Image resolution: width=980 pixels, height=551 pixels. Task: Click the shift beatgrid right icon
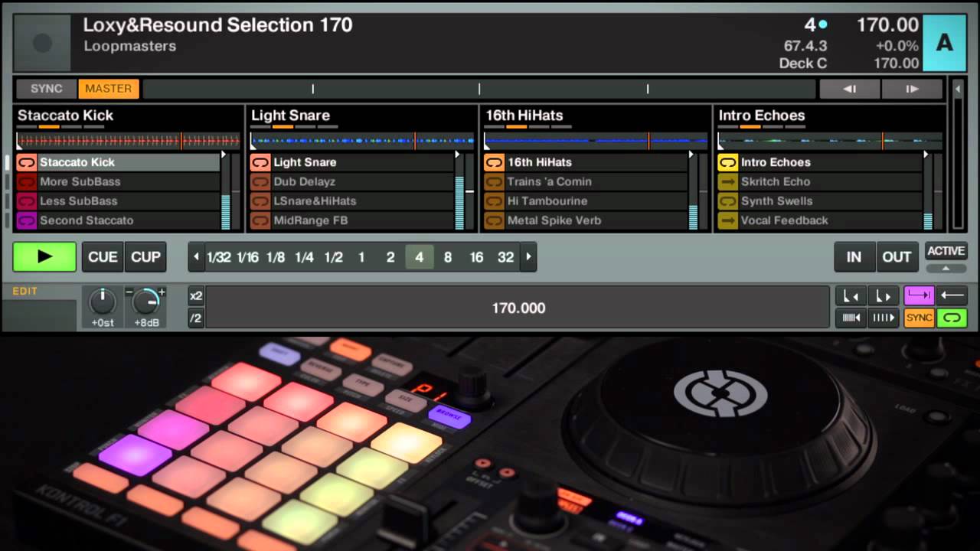[884, 318]
